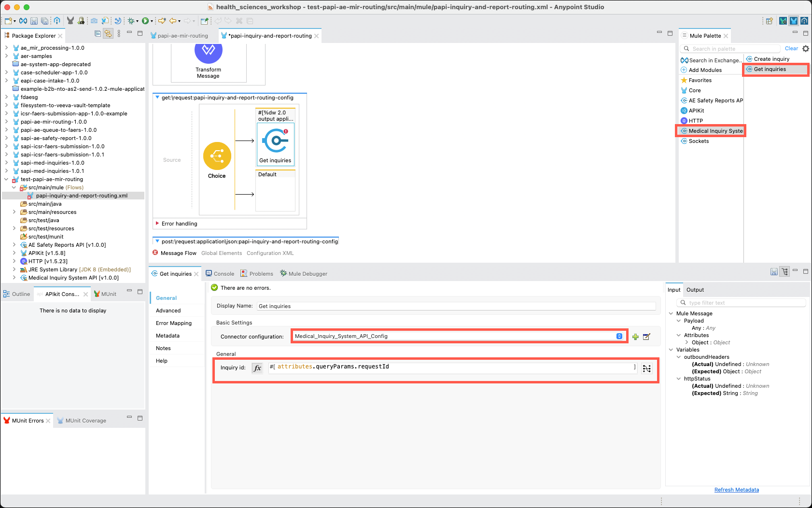The image size is (812, 508).
Task: Collapse get:\request flow triangle
Action: pos(157,98)
